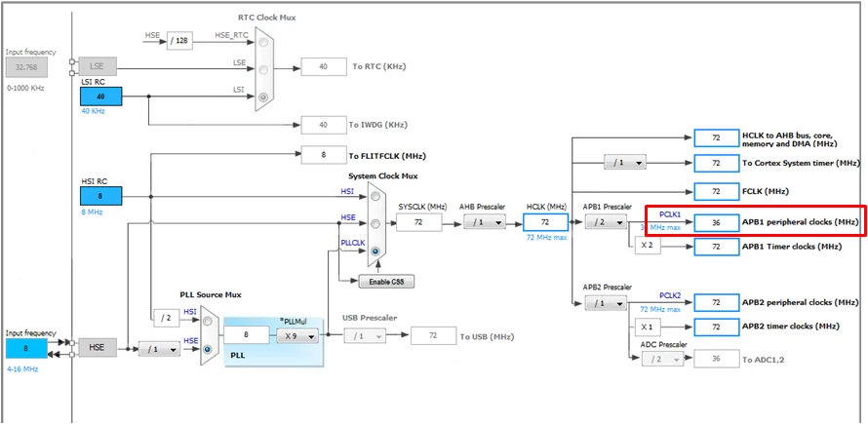This screenshot has width=868, height=424.
Task: Select HSE in PLL Source Mux
Action: coord(208,349)
